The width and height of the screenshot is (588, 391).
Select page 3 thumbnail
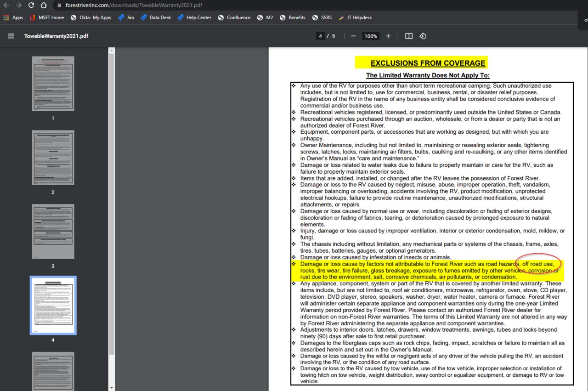53,231
